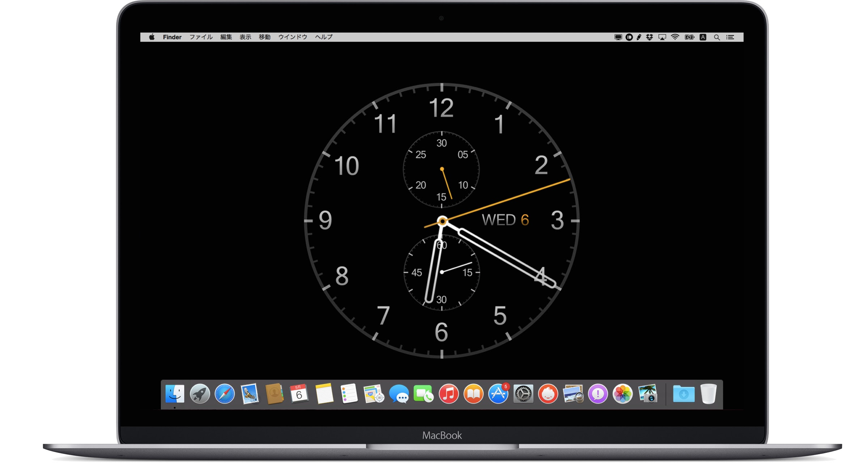
Task: Open the Finder menu in menu bar
Action: point(172,37)
